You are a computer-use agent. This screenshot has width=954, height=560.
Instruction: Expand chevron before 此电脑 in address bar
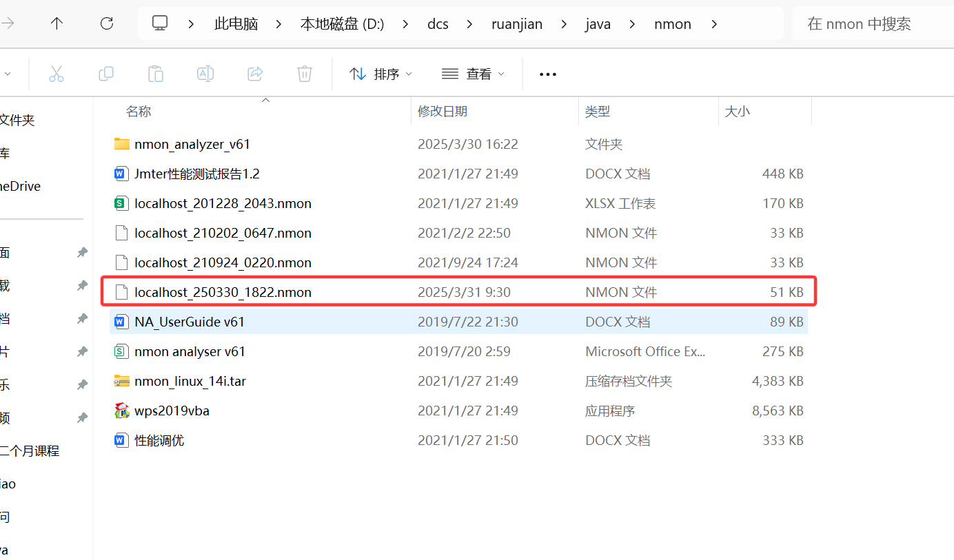pyautogui.click(x=192, y=24)
